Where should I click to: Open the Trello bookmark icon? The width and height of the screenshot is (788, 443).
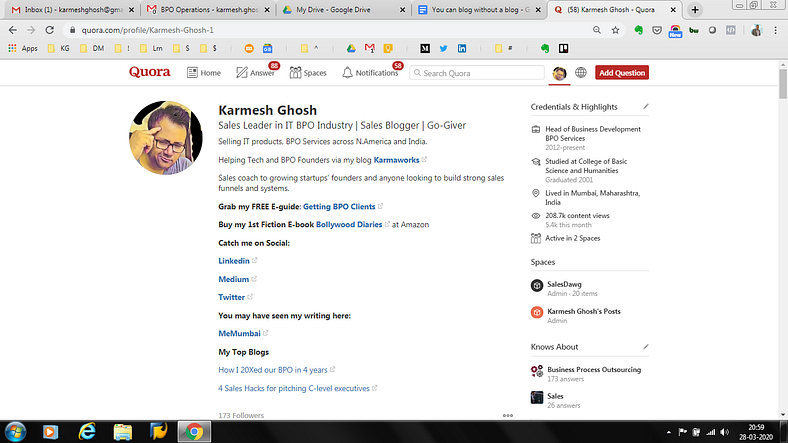pyautogui.click(x=563, y=48)
